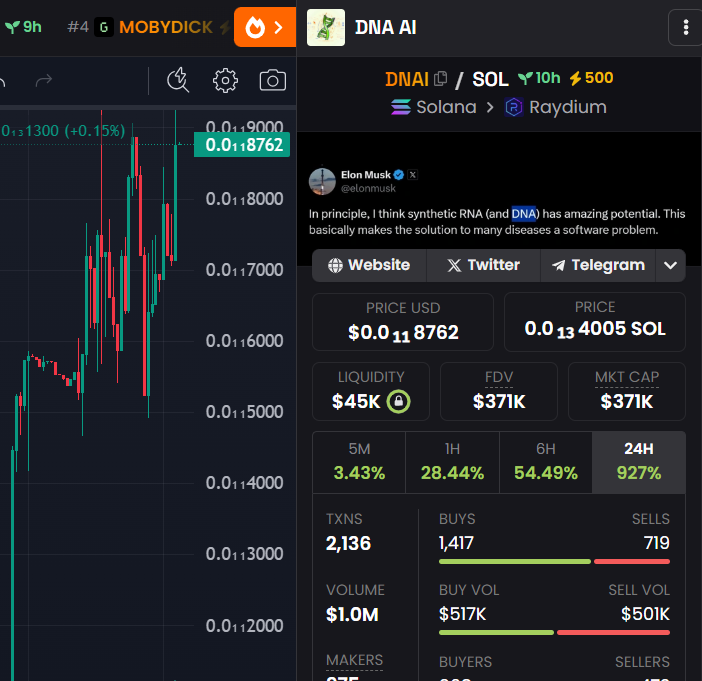Click the 10h pair age indicator
The height and width of the screenshot is (681, 702).
539,78
